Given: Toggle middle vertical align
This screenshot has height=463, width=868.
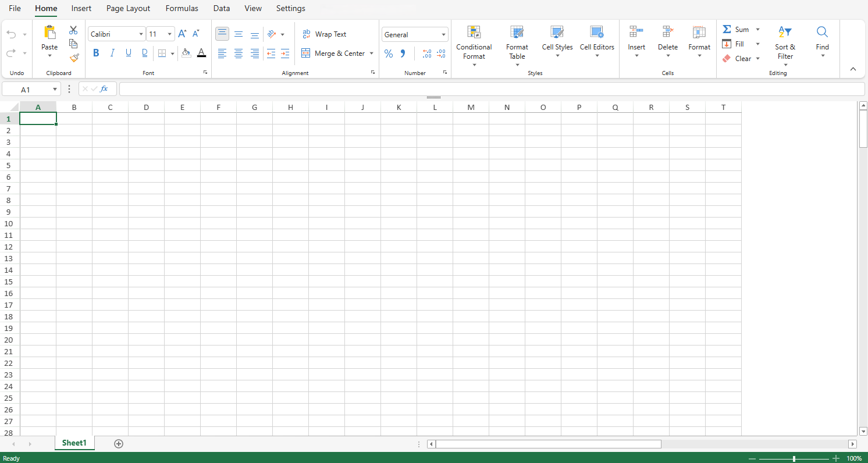Looking at the screenshot, I should click(x=239, y=34).
